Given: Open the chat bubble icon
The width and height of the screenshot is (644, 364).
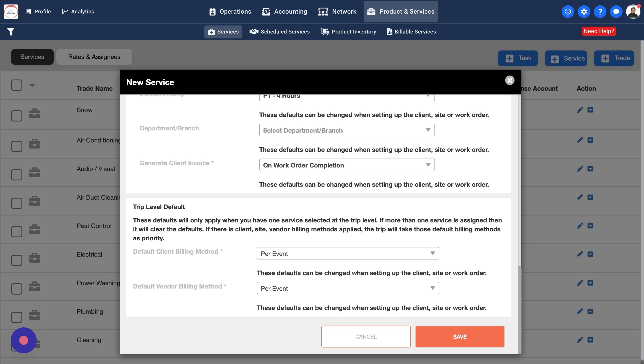Looking at the screenshot, I should (616, 11).
